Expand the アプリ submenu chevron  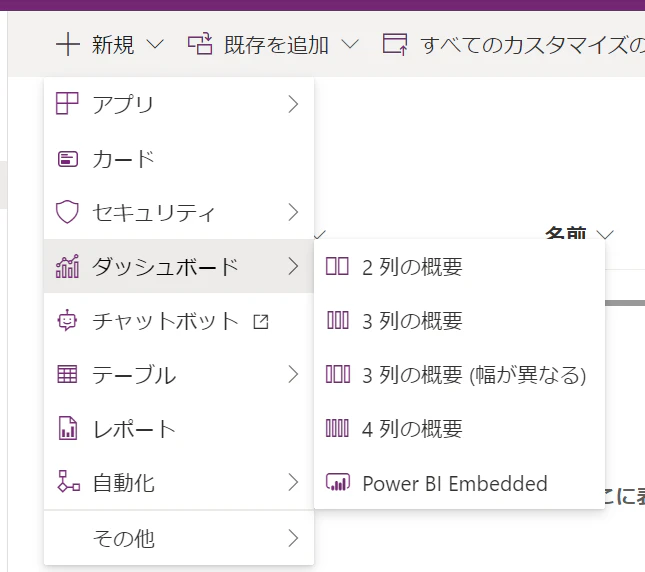293,104
